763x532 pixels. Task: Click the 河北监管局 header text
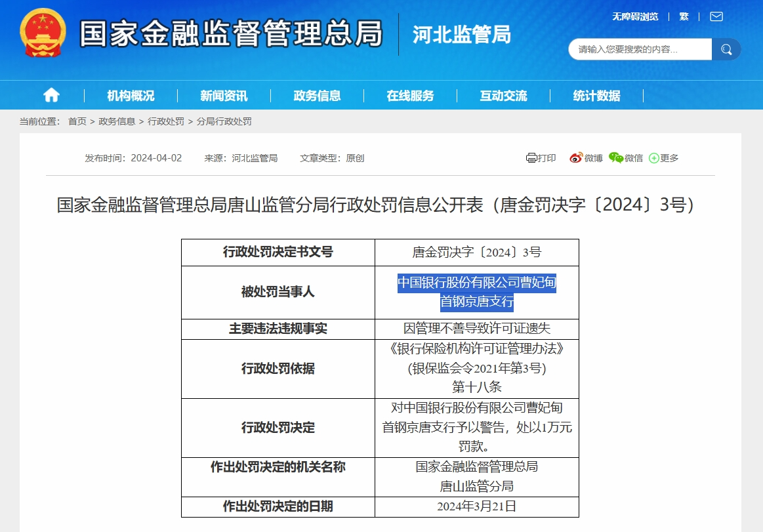tap(462, 35)
